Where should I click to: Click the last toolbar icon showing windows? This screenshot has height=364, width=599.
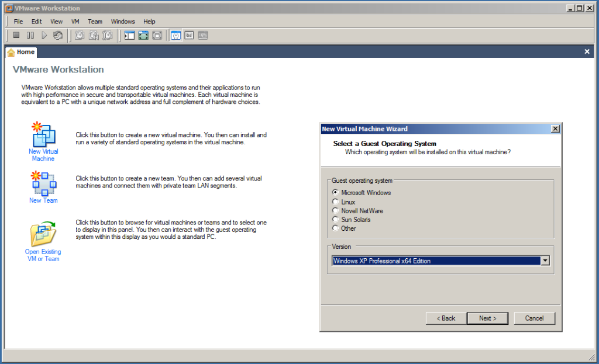click(x=203, y=36)
